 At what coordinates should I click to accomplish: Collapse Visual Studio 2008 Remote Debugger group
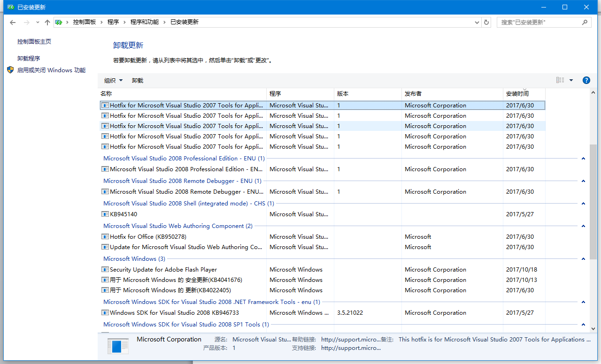[x=583, y=181]
